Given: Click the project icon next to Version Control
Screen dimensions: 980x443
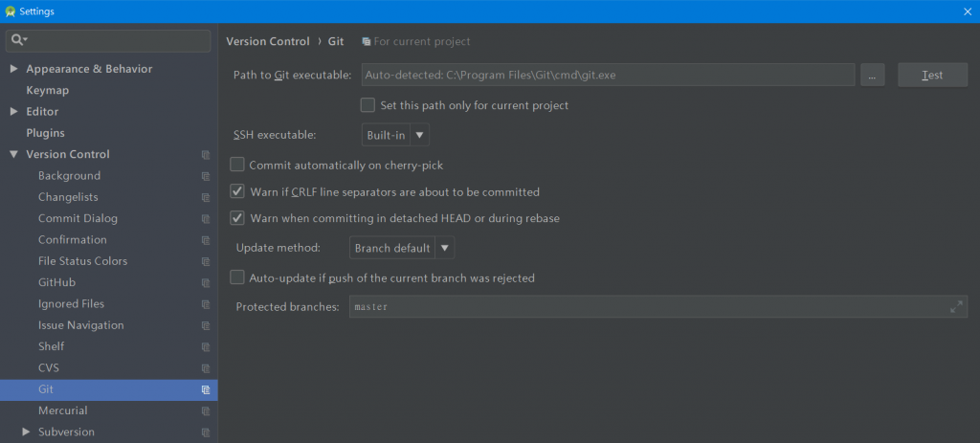Looking at the screenshot, I should tap(206, 155).
